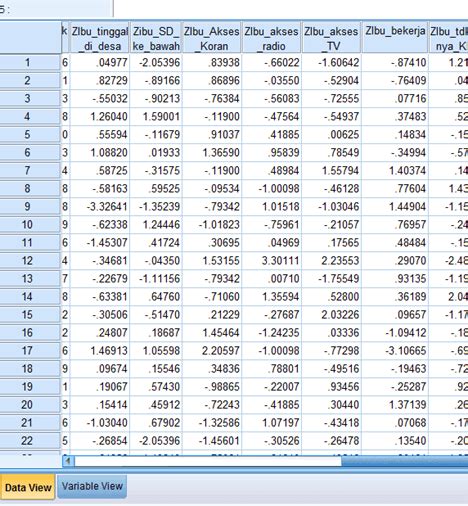Image resolution: width=468 pixels, height=506 pixels.
Task: Click cell value .07716 in row 3
Action: [395, 99]
